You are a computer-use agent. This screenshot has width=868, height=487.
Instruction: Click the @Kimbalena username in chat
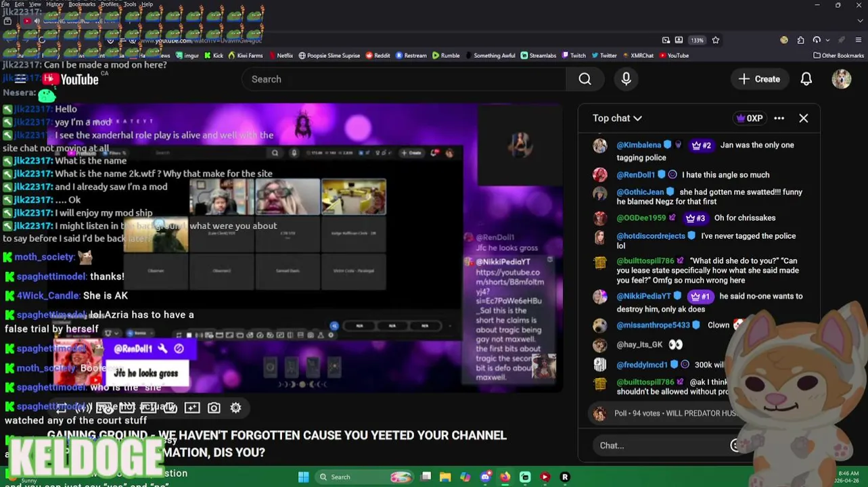click(639, 145)
